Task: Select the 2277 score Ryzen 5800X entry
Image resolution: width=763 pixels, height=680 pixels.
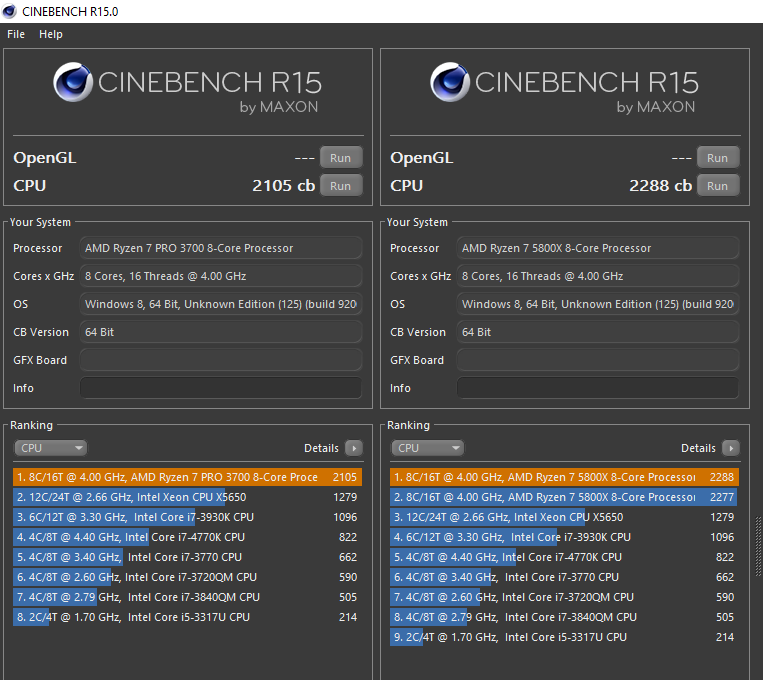Action: click(x=564, y=497)
